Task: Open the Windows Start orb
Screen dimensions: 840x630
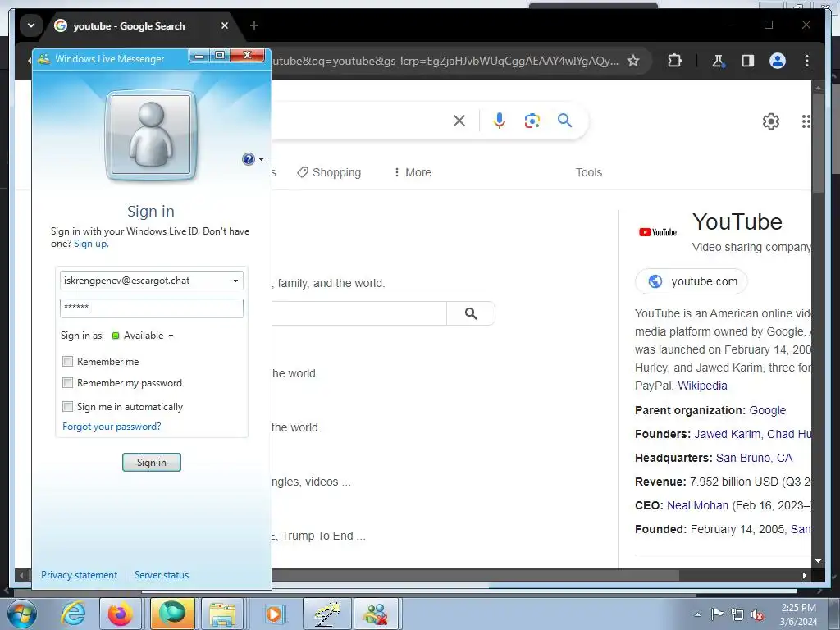Action: (22, 614)
